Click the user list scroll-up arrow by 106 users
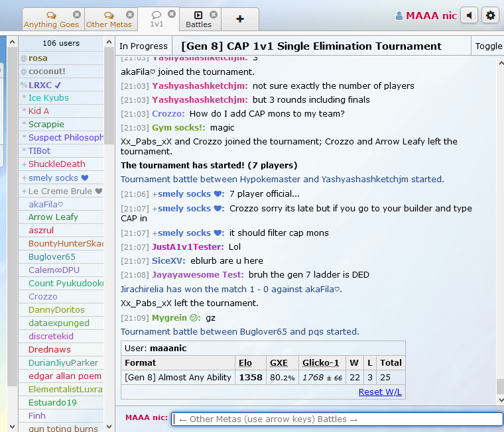 (x=109, y=42)
